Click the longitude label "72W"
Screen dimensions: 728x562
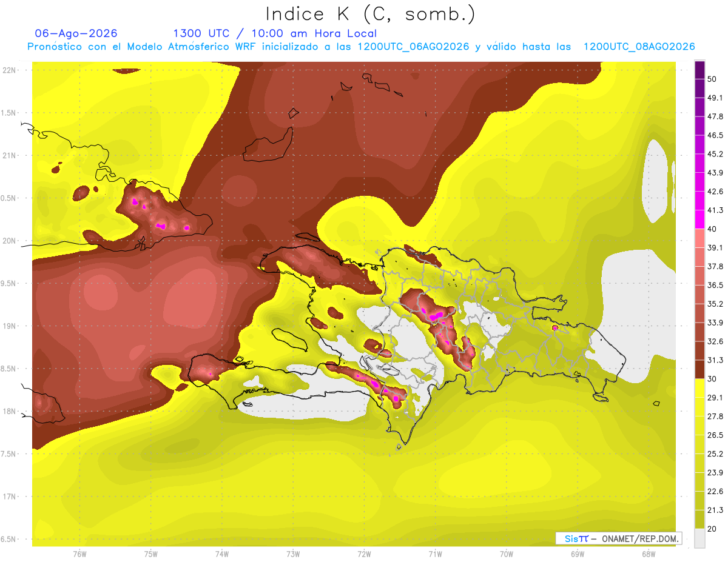tap(364, 554)
